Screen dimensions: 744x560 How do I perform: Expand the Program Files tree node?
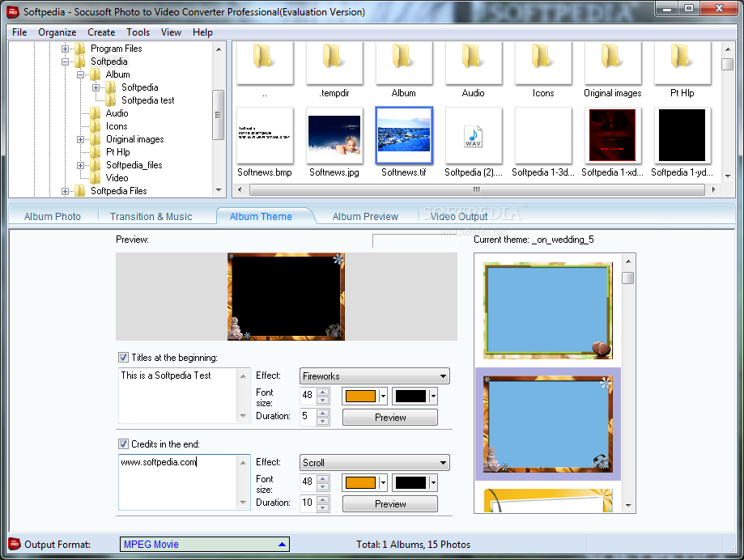(65, 49)
